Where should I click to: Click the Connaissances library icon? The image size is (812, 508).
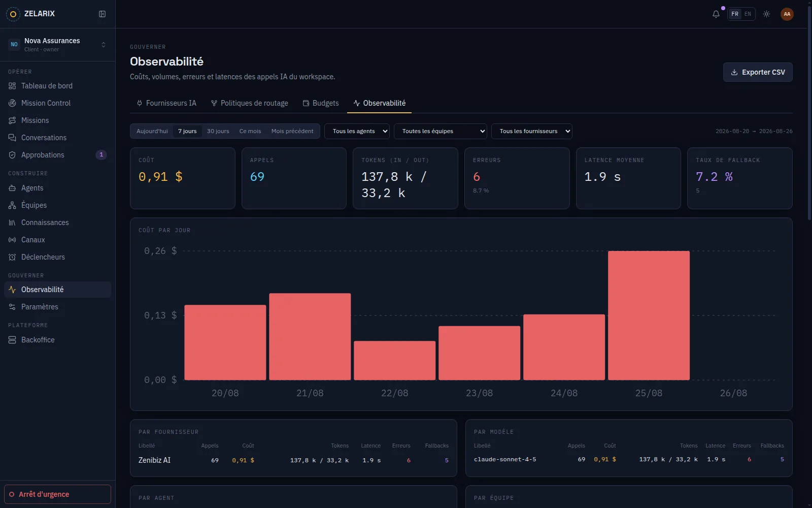click(12, 223)
